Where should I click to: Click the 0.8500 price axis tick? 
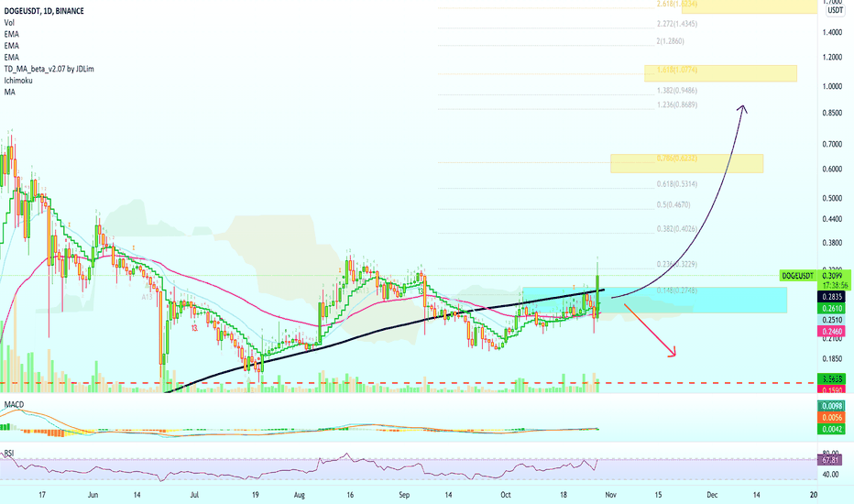832,114
